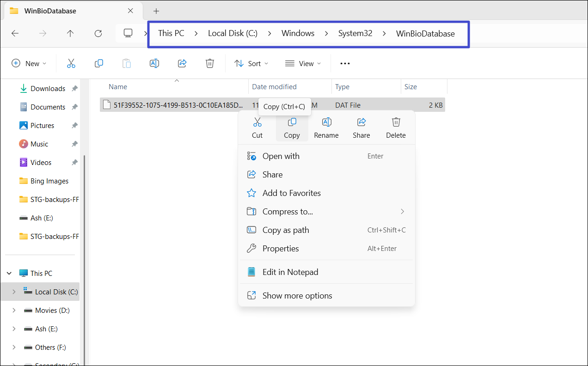Expand the Compress to submenu

pyautogui.click(x=402, y=212)
